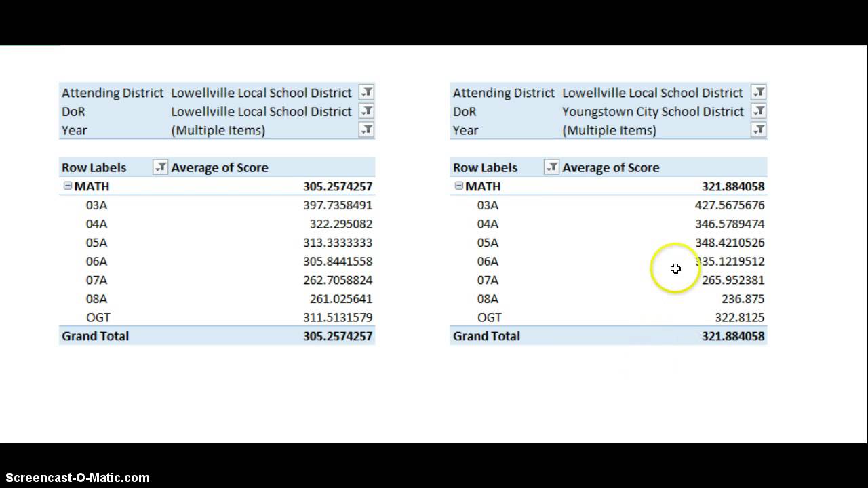Select Grand Total label in left table
868x488 pixels.
pyautogui.click(x=95, y=335)
